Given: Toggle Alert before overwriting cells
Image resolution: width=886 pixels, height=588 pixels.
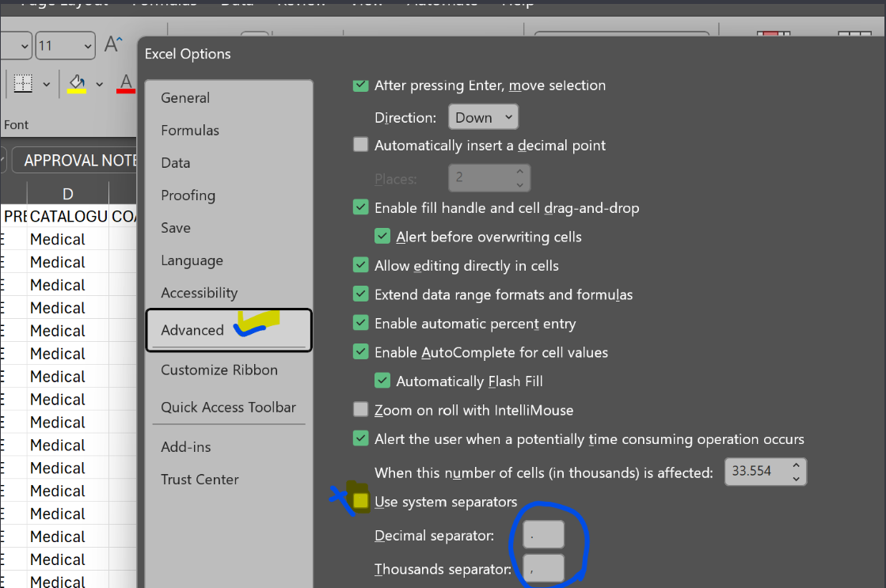Looking at the screenshot, I should tap(382, 236).
